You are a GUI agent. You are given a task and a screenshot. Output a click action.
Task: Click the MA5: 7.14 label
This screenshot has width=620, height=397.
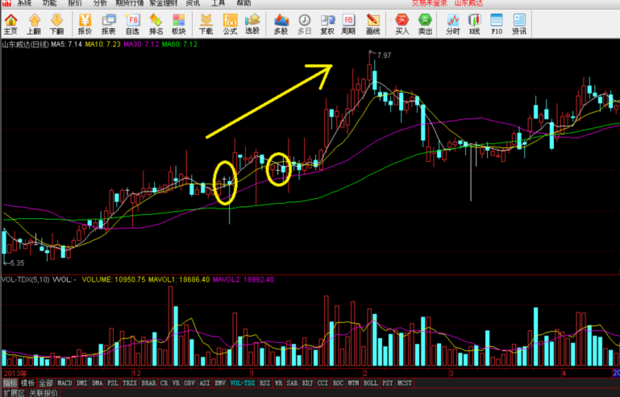pos(66,44)
